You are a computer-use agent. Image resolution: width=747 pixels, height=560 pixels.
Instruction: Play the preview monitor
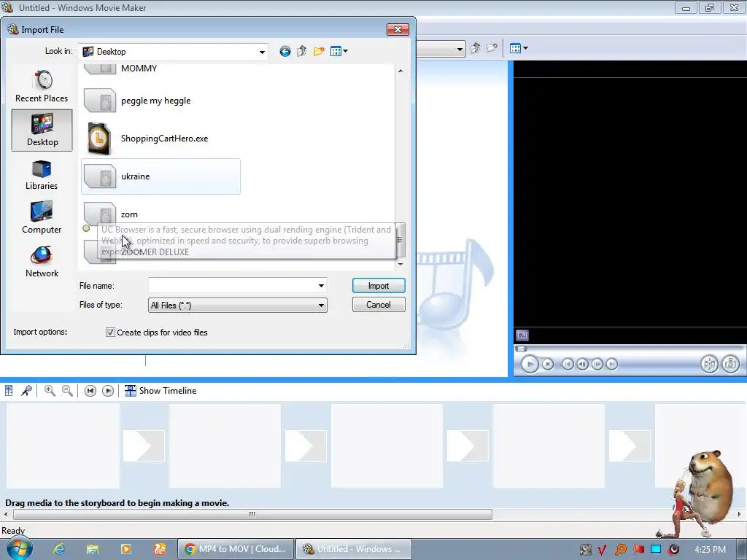pyautogui.click(x=530, y=365)
